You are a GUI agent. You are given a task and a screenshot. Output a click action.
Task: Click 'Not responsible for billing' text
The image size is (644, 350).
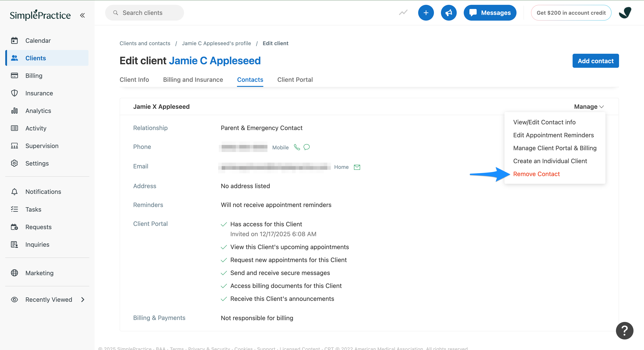[257, 318]
